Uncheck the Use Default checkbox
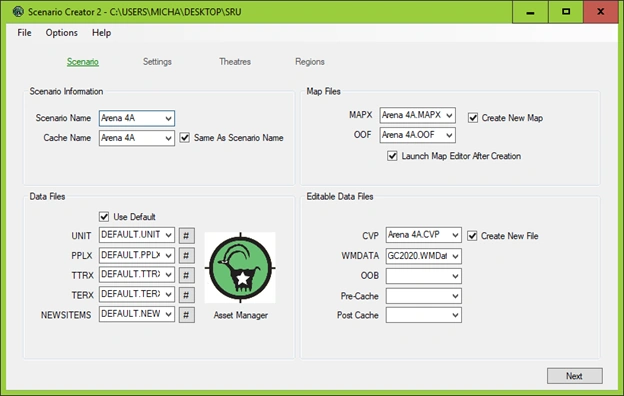 pyautogui.click(x=104, y=217)
